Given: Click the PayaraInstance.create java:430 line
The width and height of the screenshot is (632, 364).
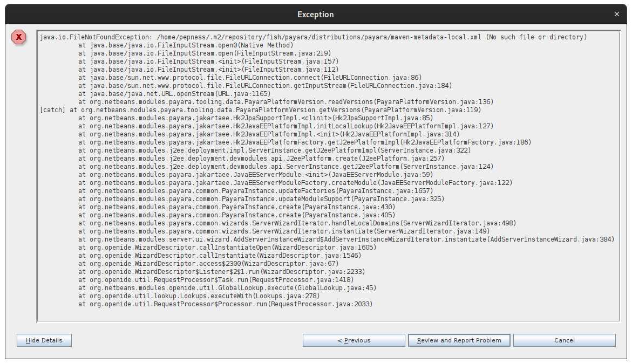Looking at the screenshot, I should 236,207.
